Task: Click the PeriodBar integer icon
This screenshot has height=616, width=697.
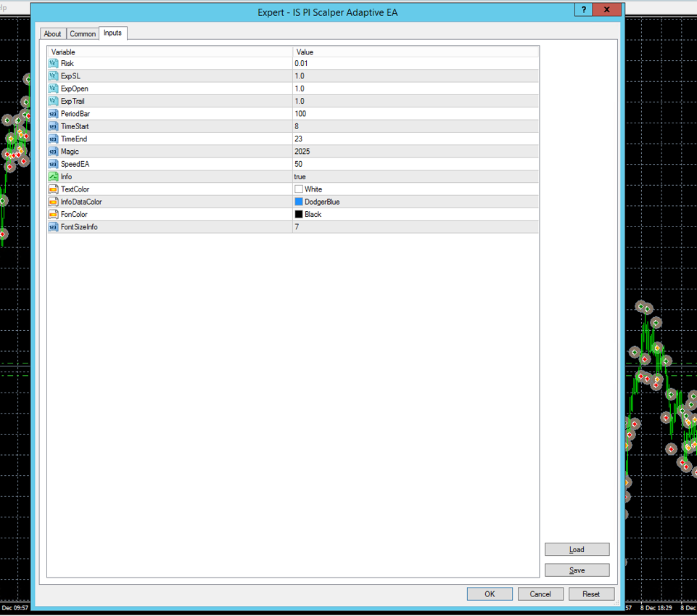Action: (53, 114)
